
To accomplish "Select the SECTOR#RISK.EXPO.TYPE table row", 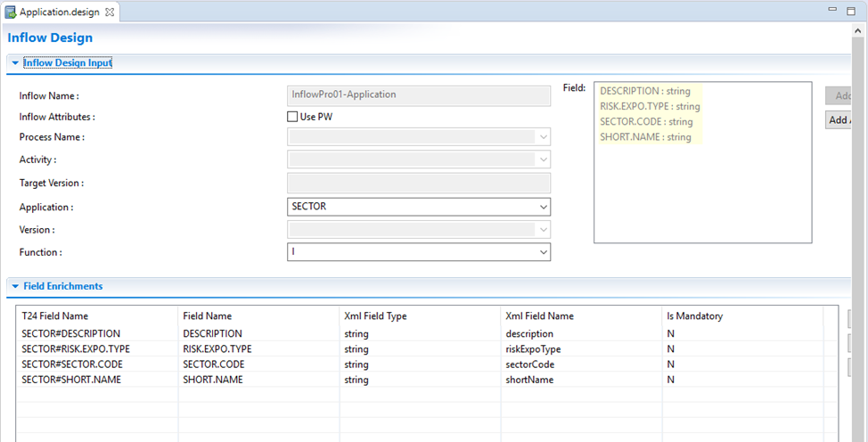I will tap(76, 348).
